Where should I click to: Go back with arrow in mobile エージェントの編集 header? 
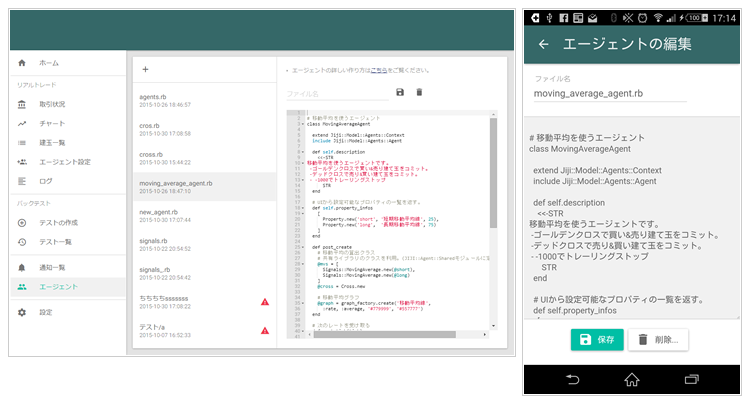[x=543, y=44]
